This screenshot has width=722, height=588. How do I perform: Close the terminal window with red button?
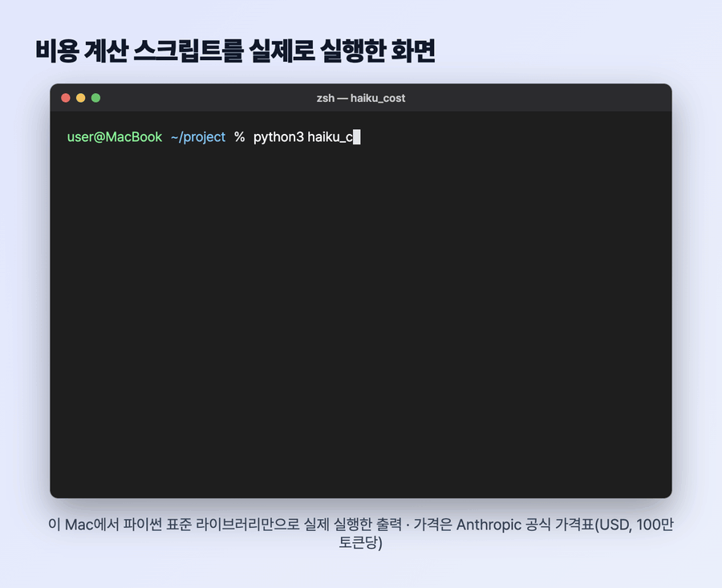click(x=66, y=98)
